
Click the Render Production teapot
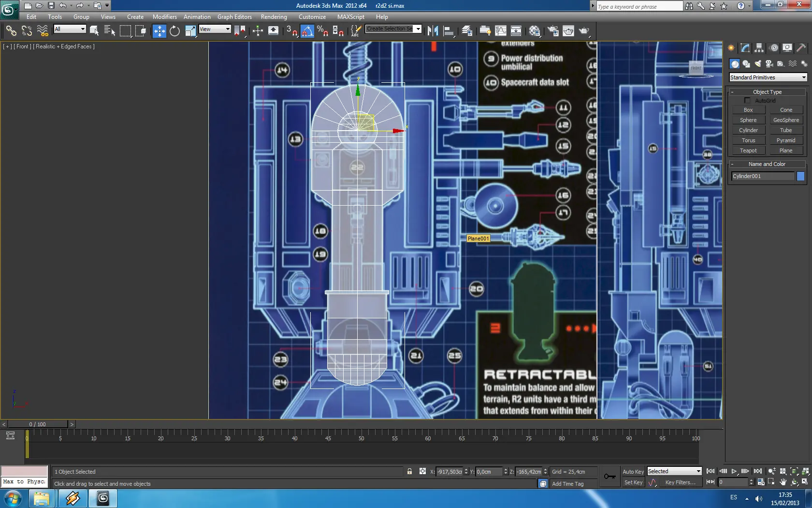click(x=584, y=31)
